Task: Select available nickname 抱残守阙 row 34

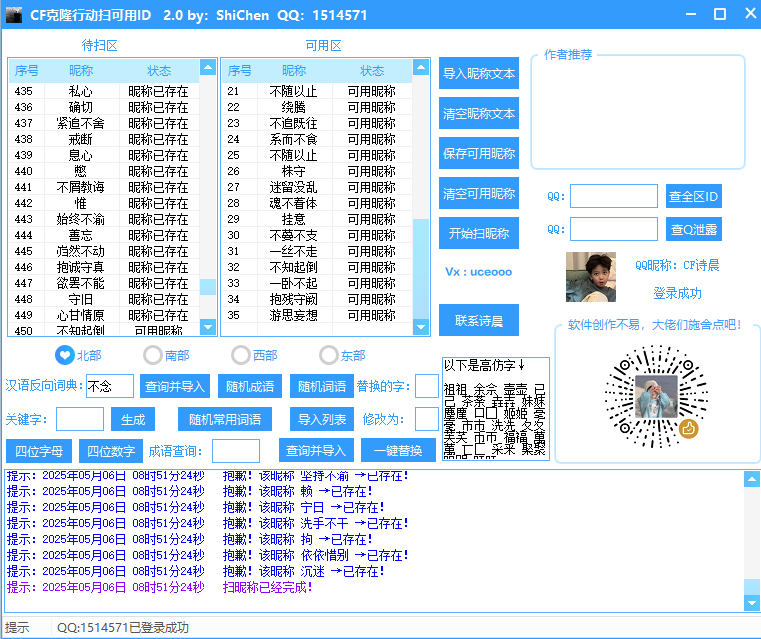Action: point(317,299)
